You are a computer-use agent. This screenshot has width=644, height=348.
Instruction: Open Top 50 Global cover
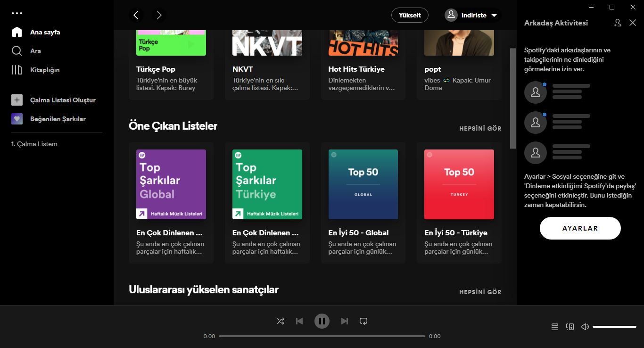pyautogui.click(x=363, y=184)
